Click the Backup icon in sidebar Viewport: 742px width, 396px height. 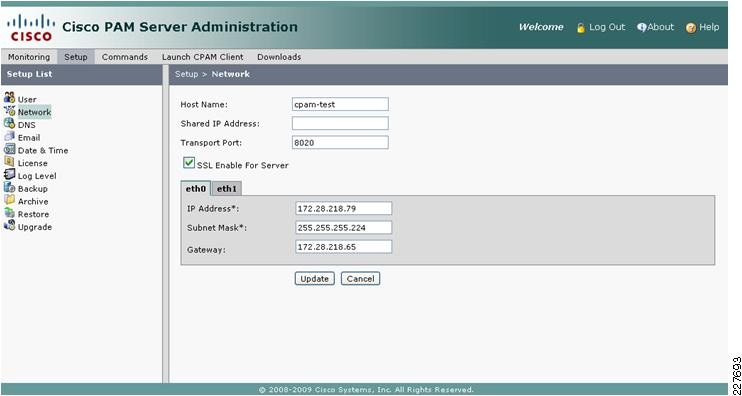click(x=9, y=187)
